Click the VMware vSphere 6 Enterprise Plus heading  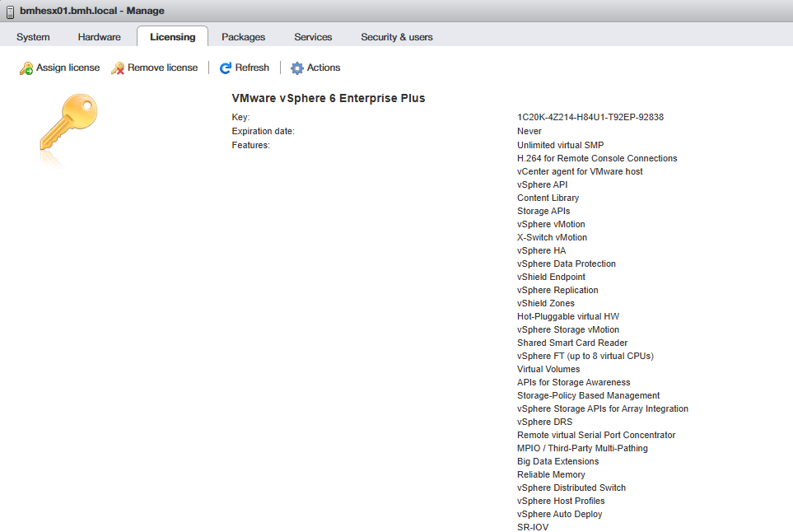329,98
